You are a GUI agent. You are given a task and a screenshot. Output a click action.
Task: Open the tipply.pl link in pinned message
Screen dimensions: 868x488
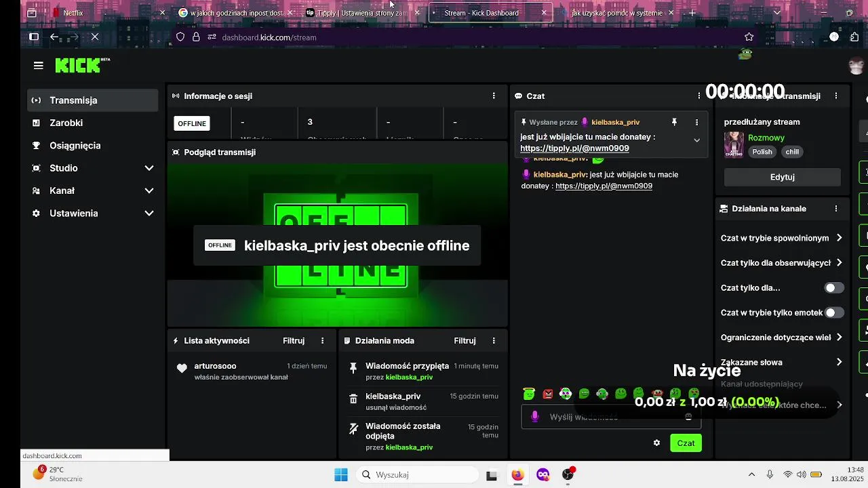574,148
